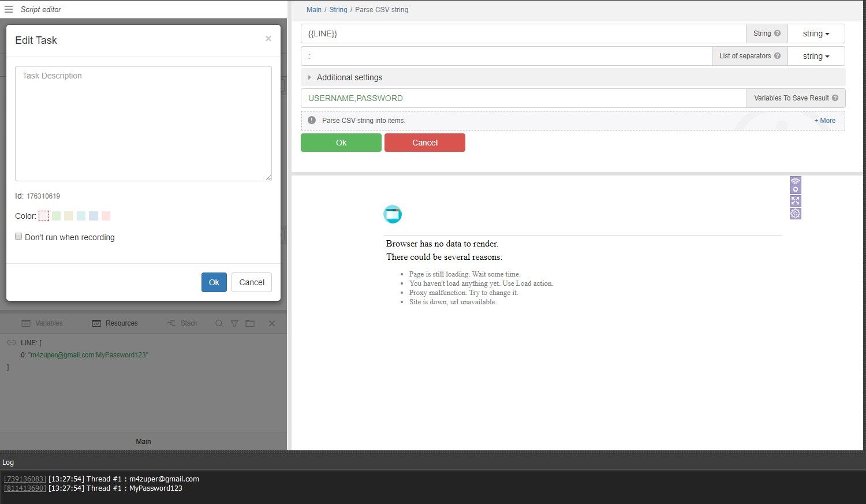866x504 pixels.
Task: Click the purple fullscreen expand icon
Action: click(x=795, y=200)
